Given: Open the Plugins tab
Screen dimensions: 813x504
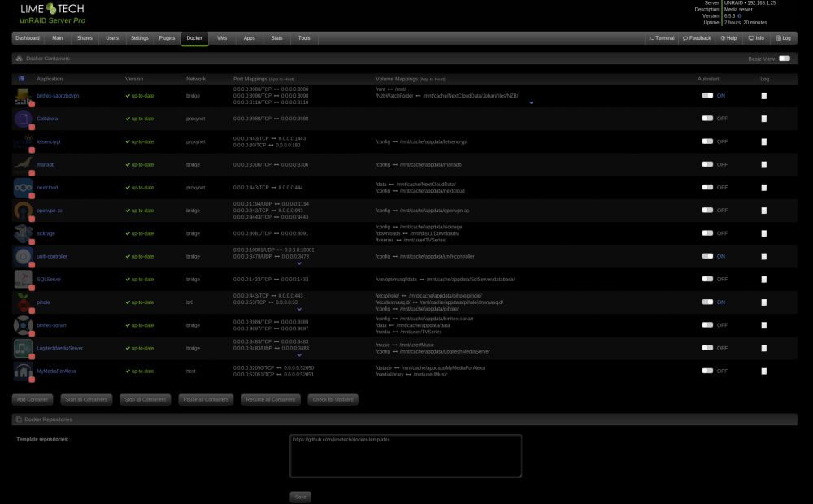Looking at the screenshot, I should (x=167, y=38).
